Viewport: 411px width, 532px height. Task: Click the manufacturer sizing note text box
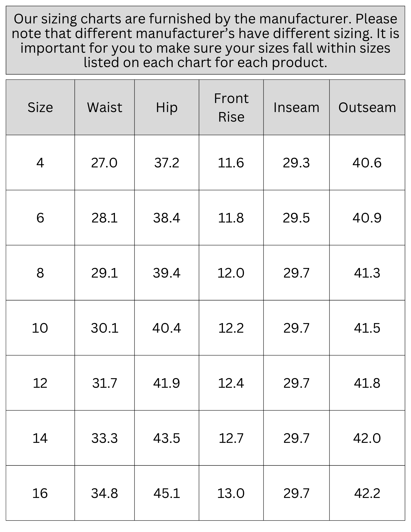205,40
